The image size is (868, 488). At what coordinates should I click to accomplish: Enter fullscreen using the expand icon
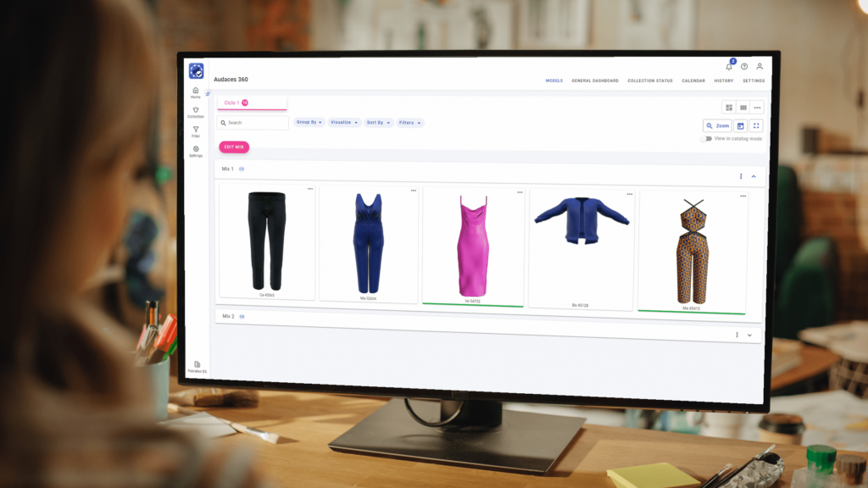757,125
